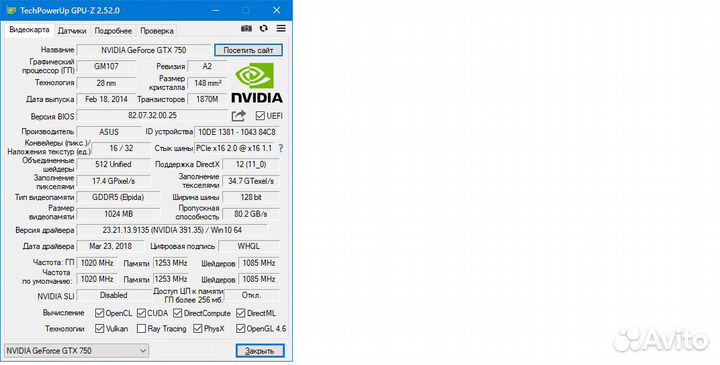Switch to the Датчики tab
The width and height of the screenshot is (720, 365).
[72, 31]
